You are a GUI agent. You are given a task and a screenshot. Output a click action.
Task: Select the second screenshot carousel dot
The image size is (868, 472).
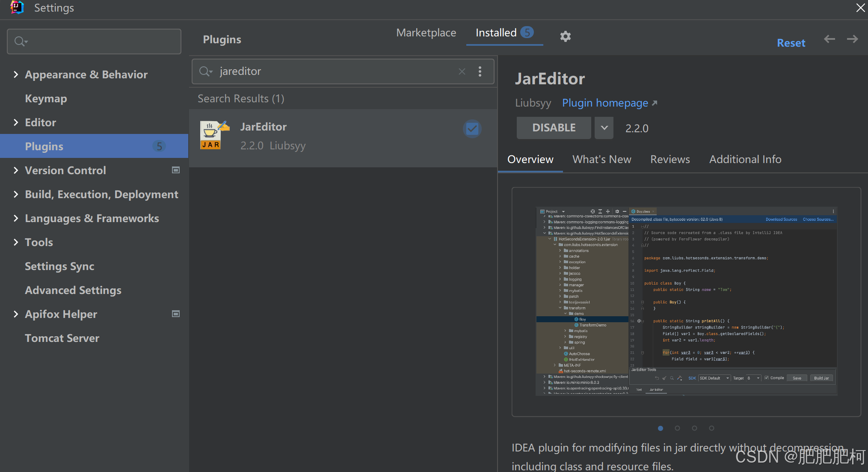coord(677,428)
